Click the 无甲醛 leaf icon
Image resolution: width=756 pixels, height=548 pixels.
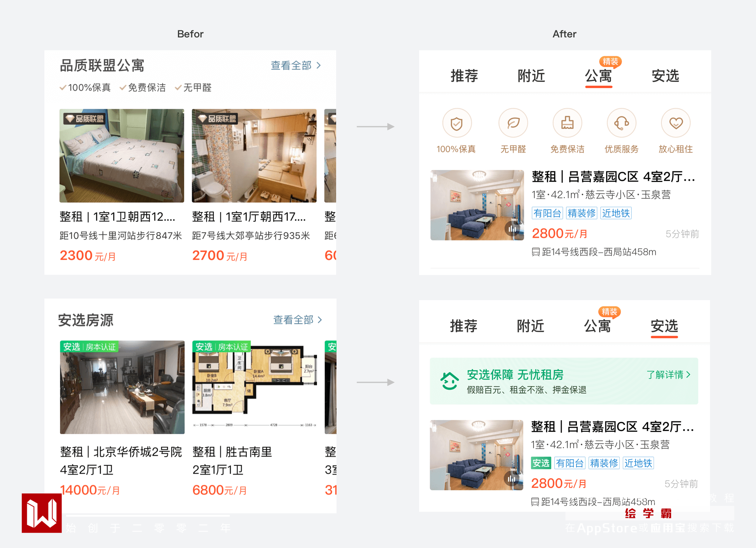(513, 124)
